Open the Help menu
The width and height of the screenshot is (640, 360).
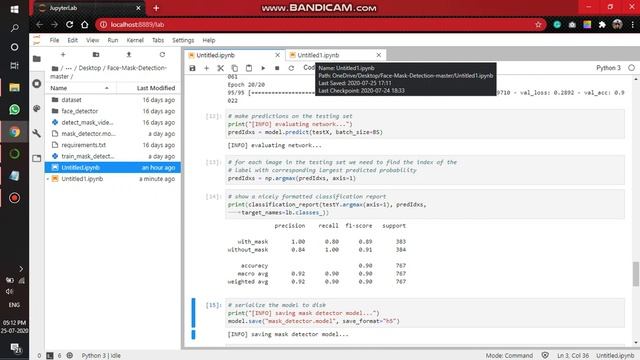tap(209, 40)
